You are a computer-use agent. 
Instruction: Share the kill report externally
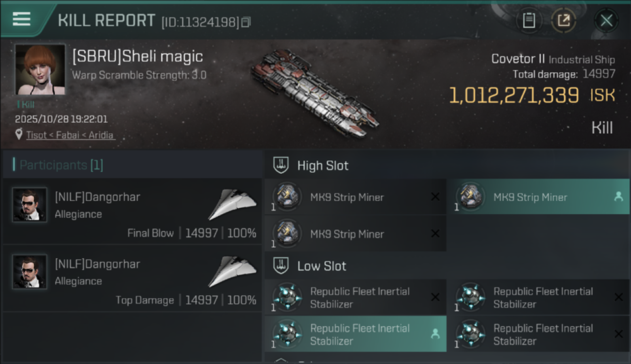pos(564,20)
